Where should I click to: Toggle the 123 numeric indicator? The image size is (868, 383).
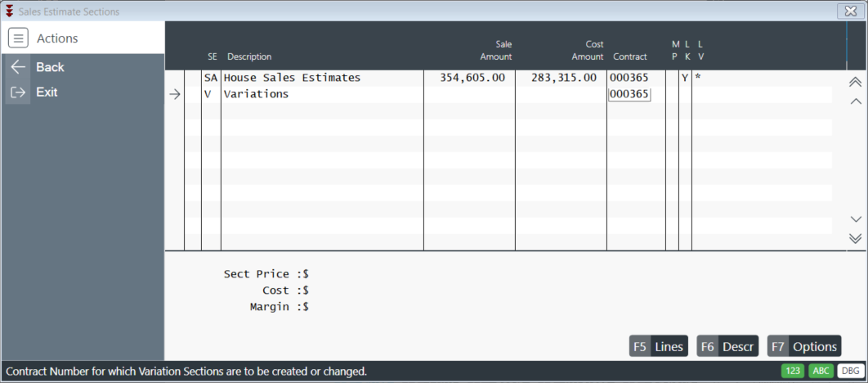click(794, 372)
